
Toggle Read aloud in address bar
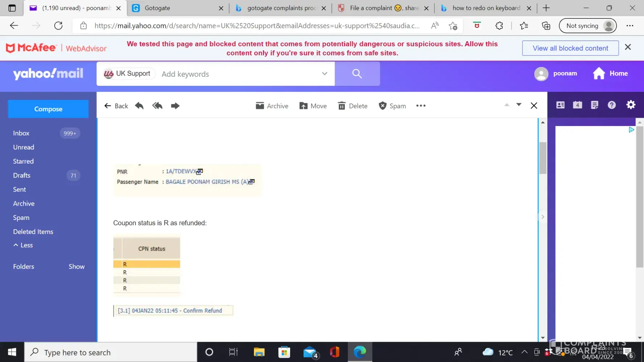(x=435, y=26)
